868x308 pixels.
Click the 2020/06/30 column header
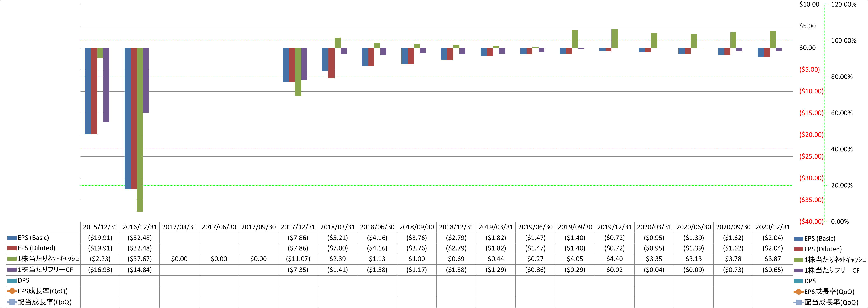point(694,227)
